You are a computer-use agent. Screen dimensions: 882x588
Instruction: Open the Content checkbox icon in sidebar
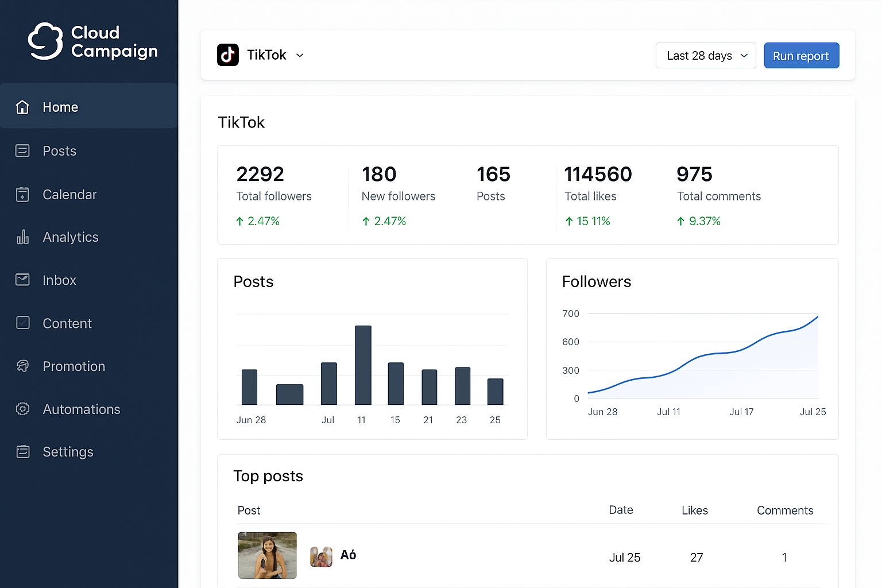click(22, 323)
